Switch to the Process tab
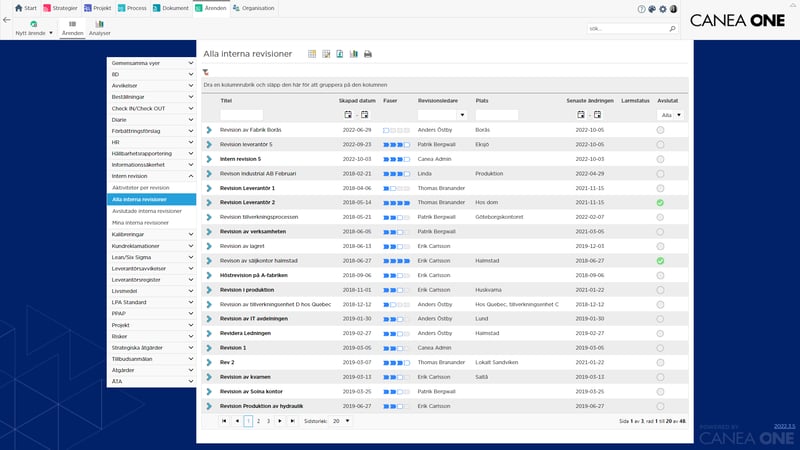The image size is (800, 450). (x=132, y=8)
